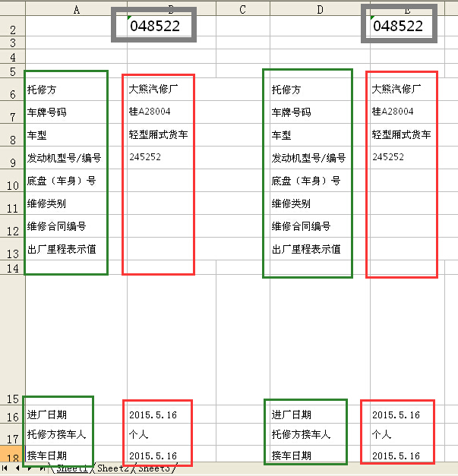Click cell 发动机型号/编号 in column D

pyautogui.click(x=308, y=158)
